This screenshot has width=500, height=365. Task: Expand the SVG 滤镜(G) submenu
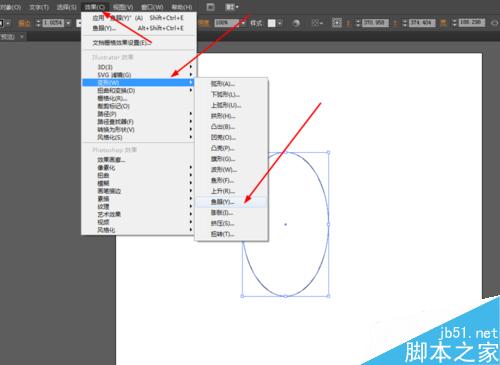pyautogui.click(x=138, y=75)
